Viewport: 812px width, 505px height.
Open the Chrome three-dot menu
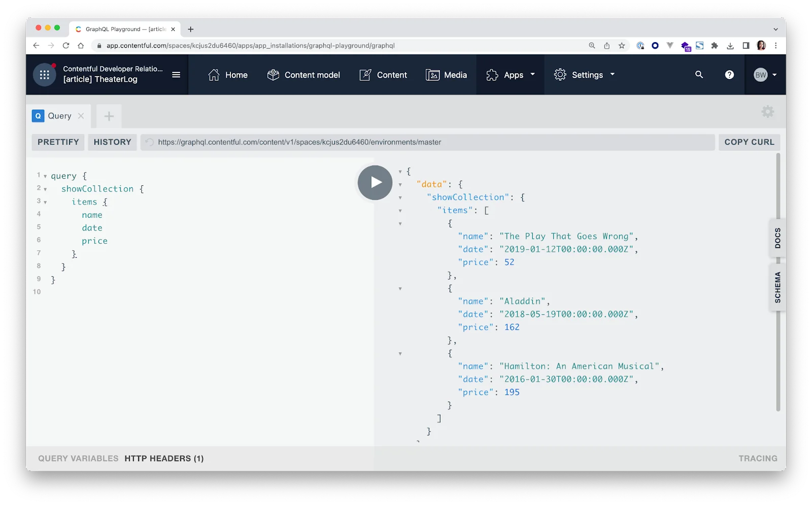coord(775,46)
